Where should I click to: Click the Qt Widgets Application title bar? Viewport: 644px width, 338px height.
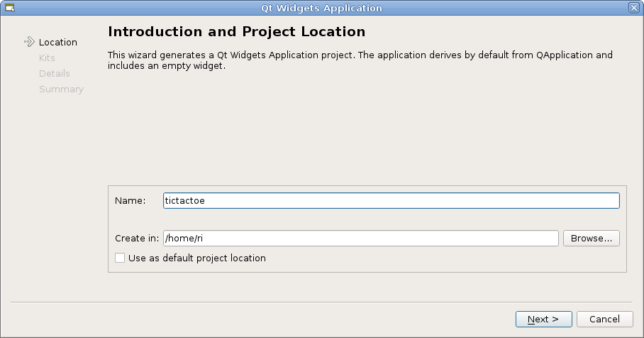(x=321, y=8)
